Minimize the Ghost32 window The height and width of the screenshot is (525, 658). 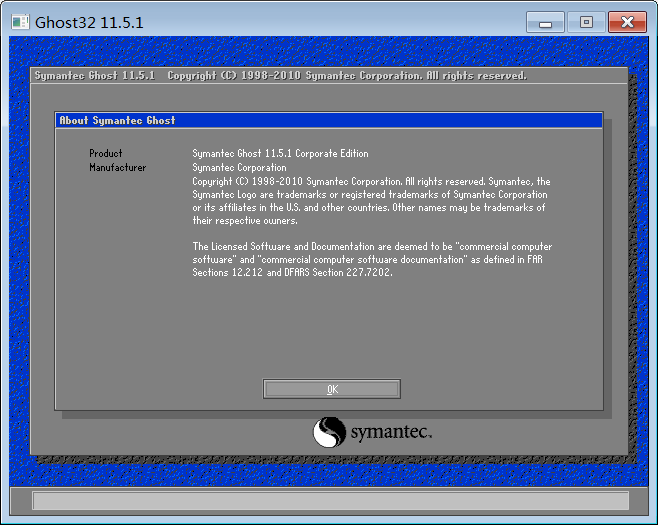click(545, 22)
